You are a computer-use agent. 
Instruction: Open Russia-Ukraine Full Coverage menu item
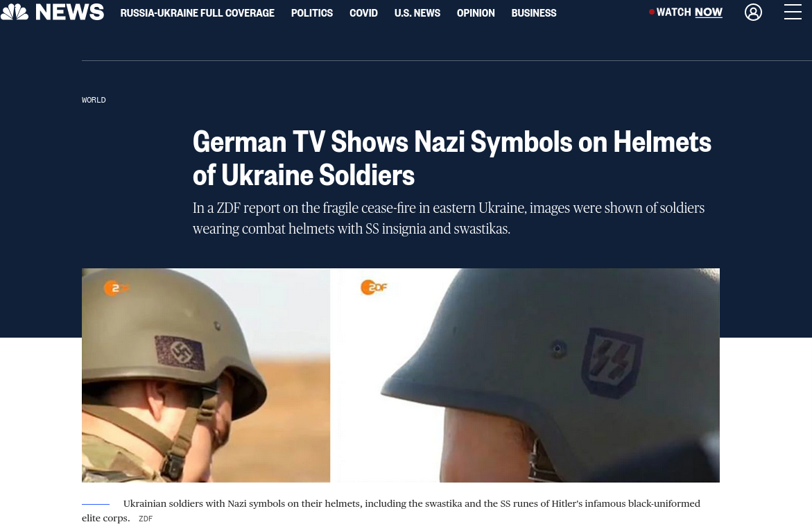(x=198, y=13)
